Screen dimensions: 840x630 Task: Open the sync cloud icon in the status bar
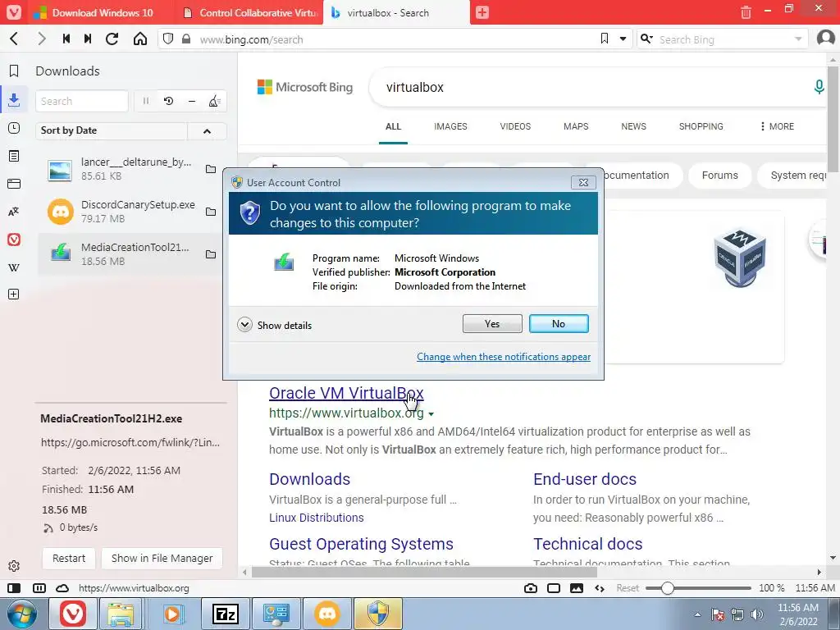(62, 588)
